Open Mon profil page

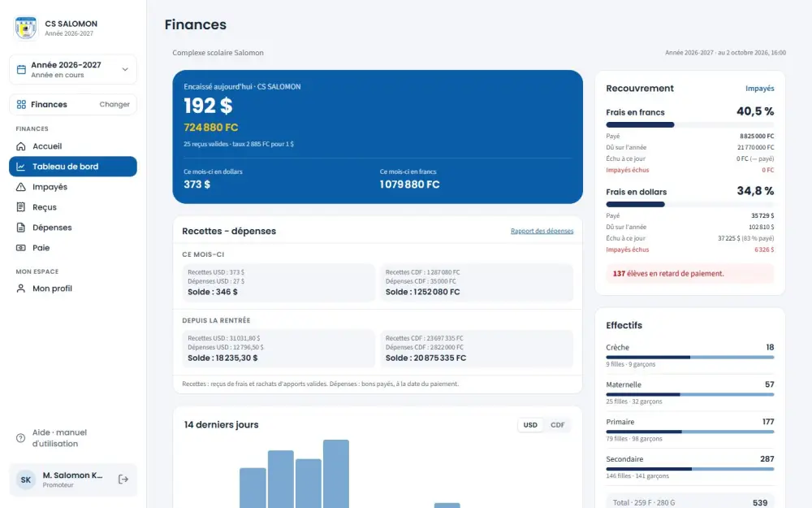point(73,289)
